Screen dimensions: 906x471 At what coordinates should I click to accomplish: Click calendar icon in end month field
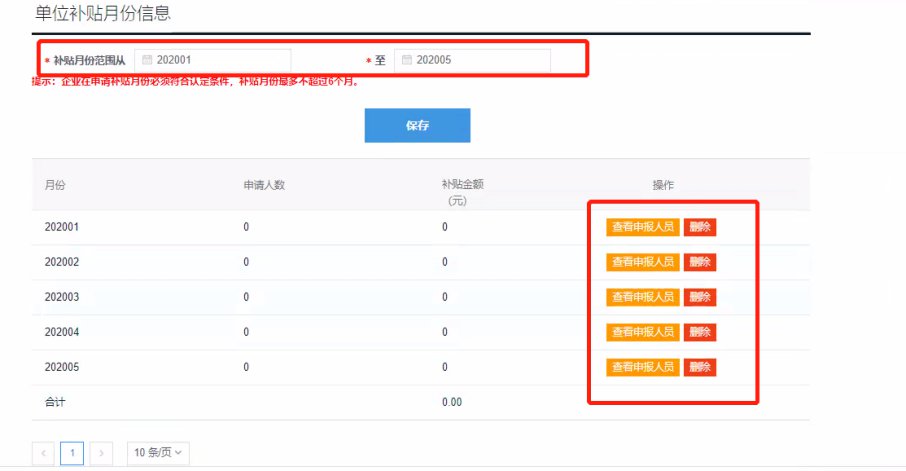pyautogui.click(x=406, y=60)
